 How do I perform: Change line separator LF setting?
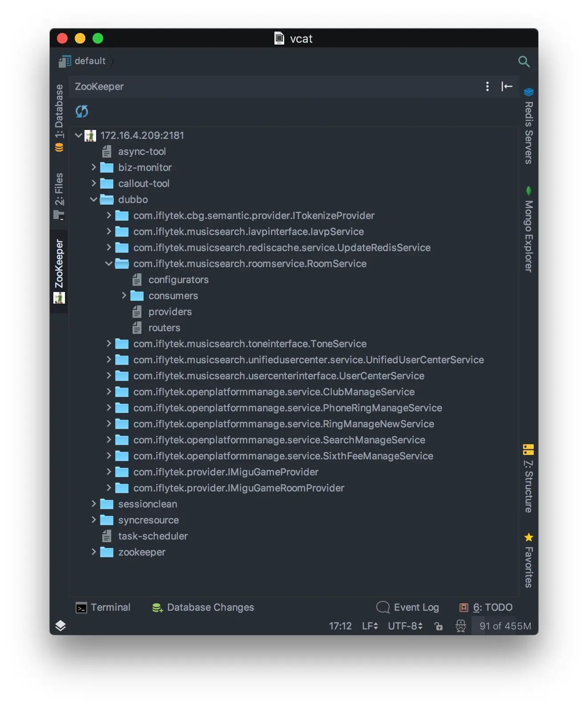pos(370,626)
